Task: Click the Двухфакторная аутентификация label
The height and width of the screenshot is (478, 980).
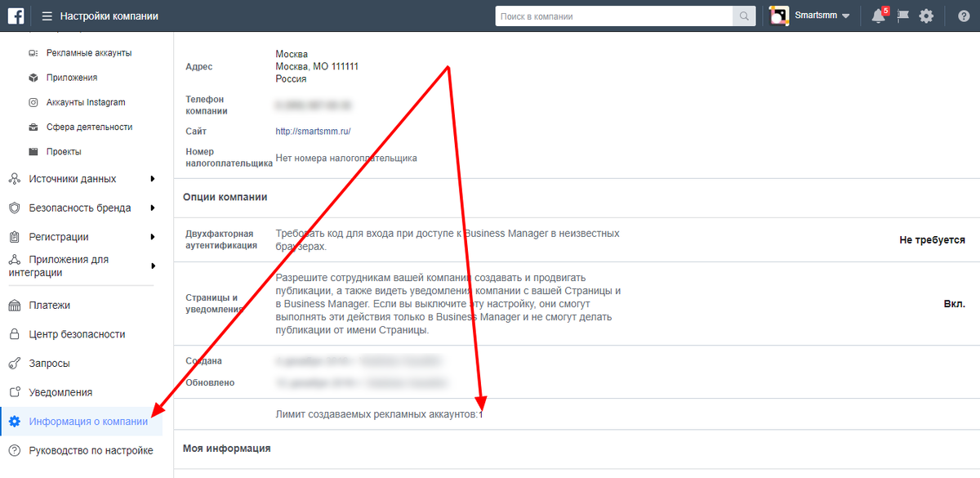Action: tap(221, 239)
